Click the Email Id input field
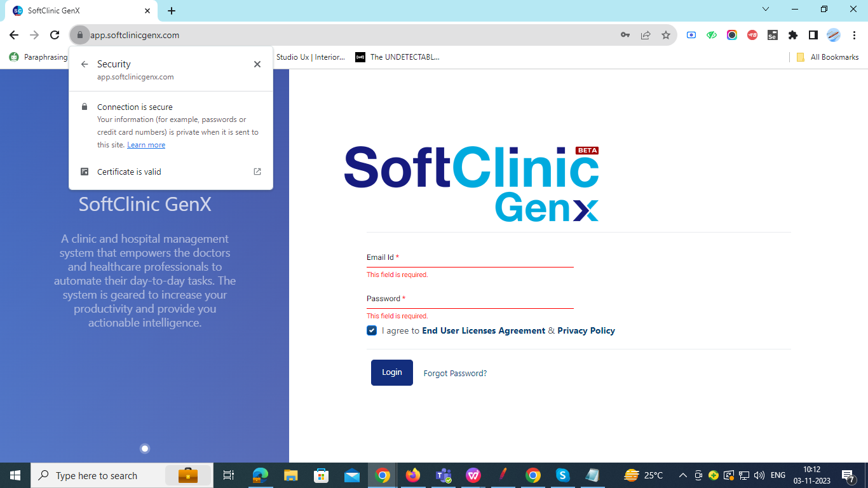This screenshot has height=488, width=868. click(x=470, y=259)
